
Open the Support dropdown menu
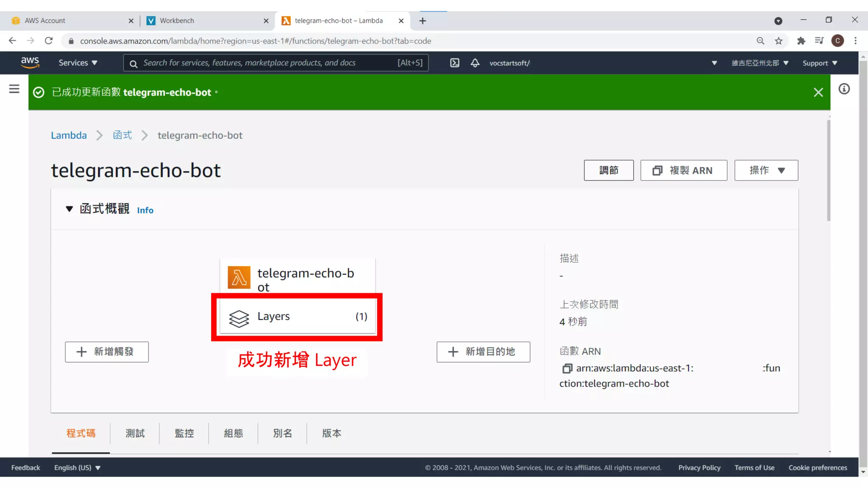[x=820, y=63]
